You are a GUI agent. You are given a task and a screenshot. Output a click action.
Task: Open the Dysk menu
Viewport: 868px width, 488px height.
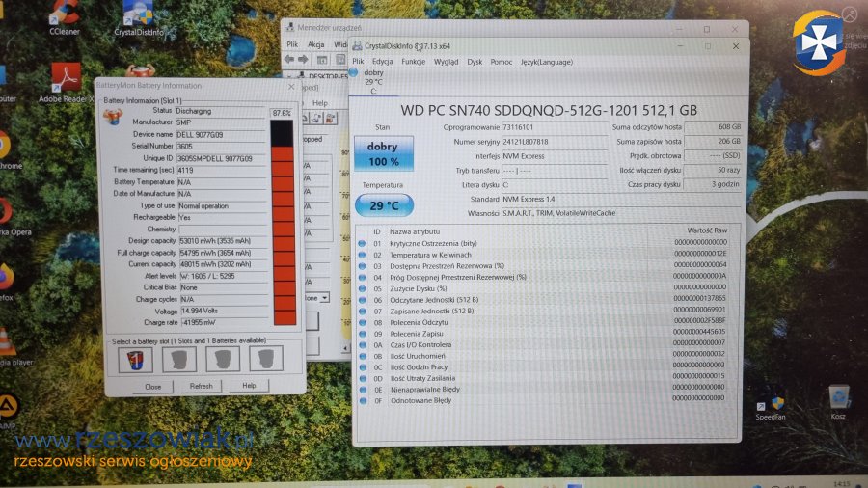tap(475, 62)
